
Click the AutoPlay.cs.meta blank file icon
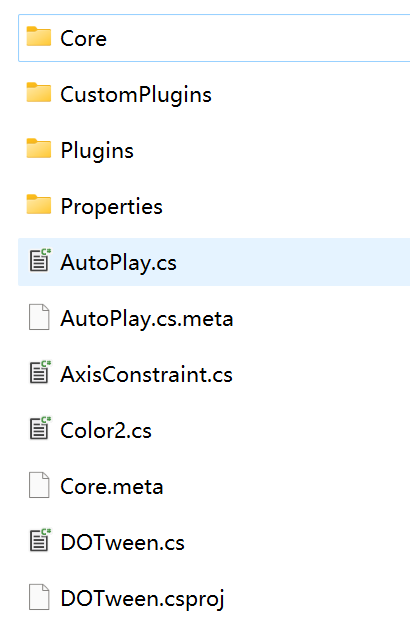pos(39,317)
